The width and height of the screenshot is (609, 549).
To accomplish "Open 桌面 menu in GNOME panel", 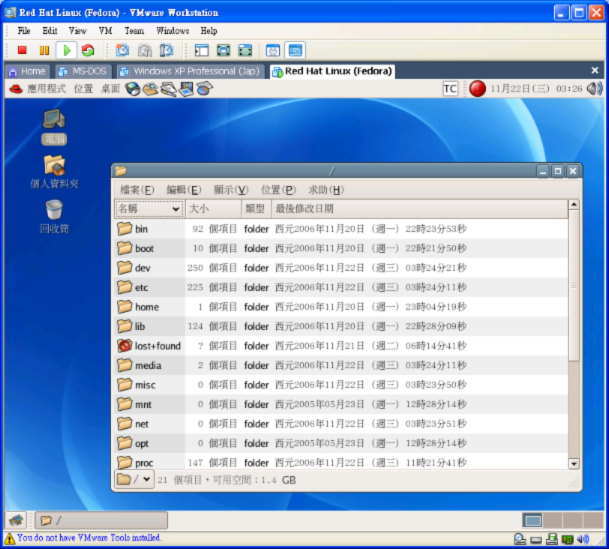I will (x=110, y=89).
